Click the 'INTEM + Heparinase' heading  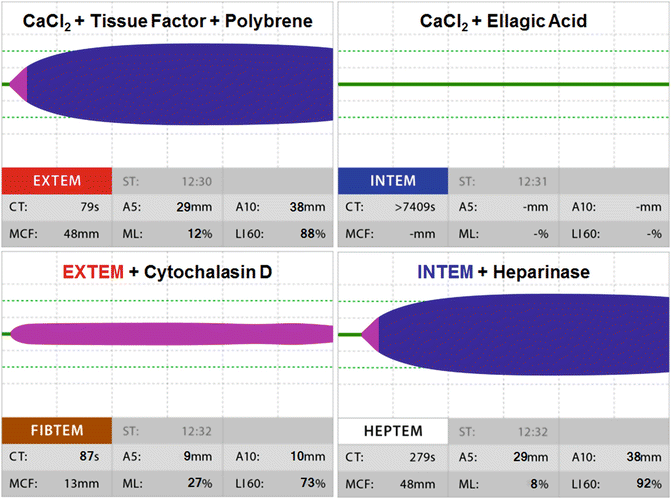click(504, 271)
